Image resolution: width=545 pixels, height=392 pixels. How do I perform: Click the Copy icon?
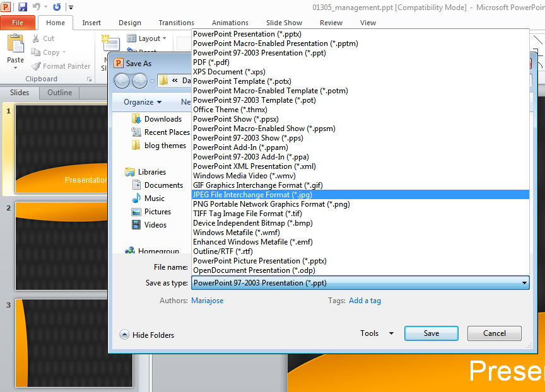[x=36, y=52]
